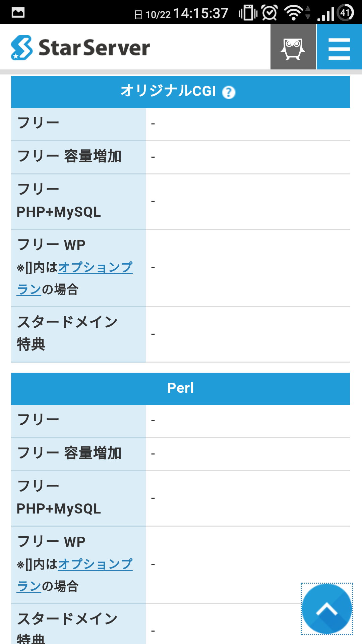Screen dimensions: 362x644
Task: Tap フリー 容量増加 row under オリジナルCGI
Action: point(180,157)
